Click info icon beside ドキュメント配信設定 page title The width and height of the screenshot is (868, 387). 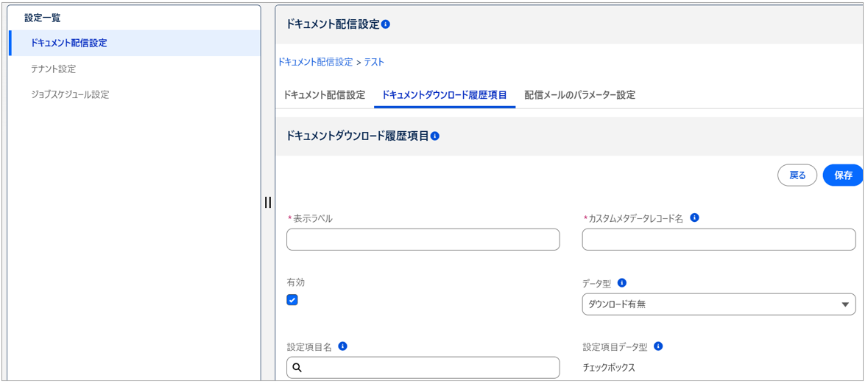pos(386,24)
